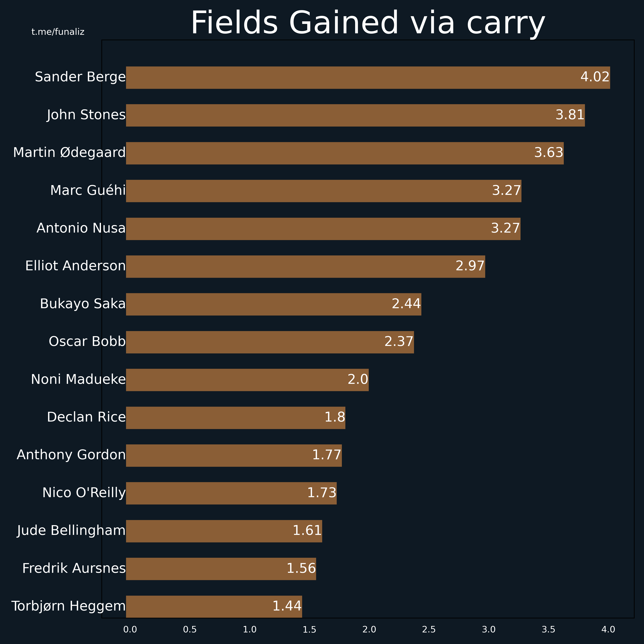Image resolution: width=644 pixels, height=644 pixels.
Task: Click the Sander Berge bar
Action: tap(368, 78)
